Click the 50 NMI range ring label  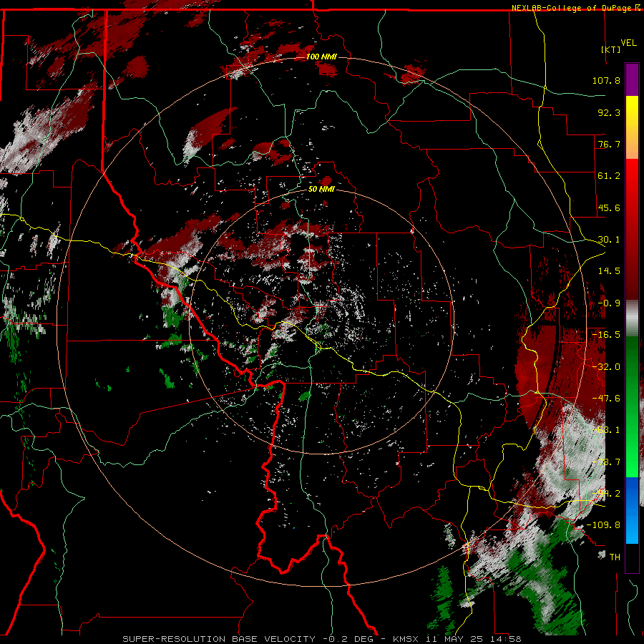pos(321,189)
